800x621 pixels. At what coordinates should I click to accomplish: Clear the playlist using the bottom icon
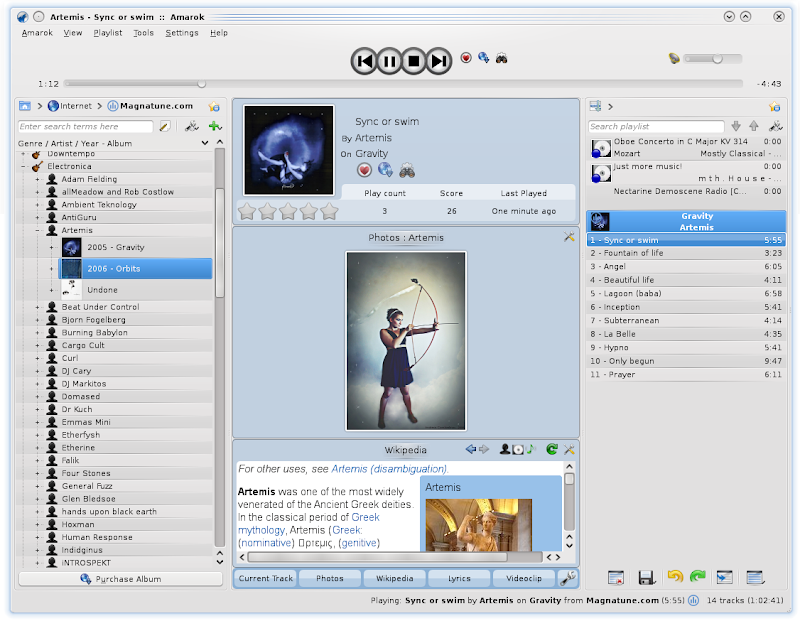616,577
